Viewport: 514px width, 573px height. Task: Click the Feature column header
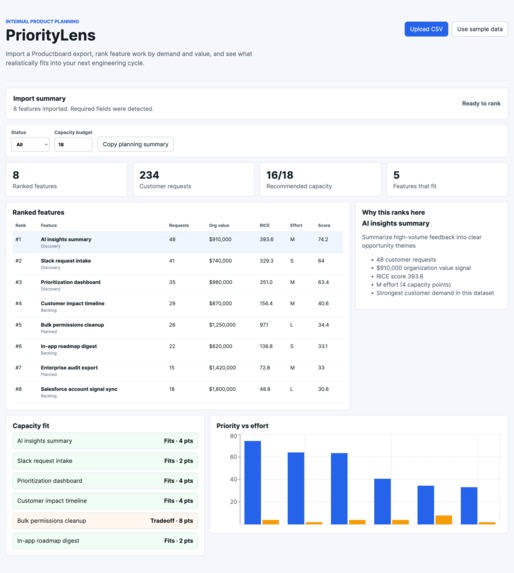click(x=49, y=225)
